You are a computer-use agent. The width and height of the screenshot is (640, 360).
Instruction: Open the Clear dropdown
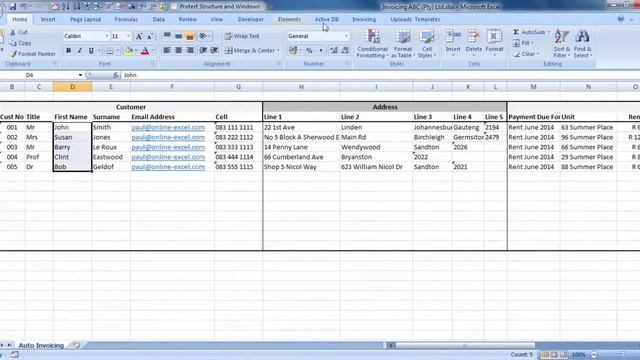pyautogui.click(x=526, y=54)
